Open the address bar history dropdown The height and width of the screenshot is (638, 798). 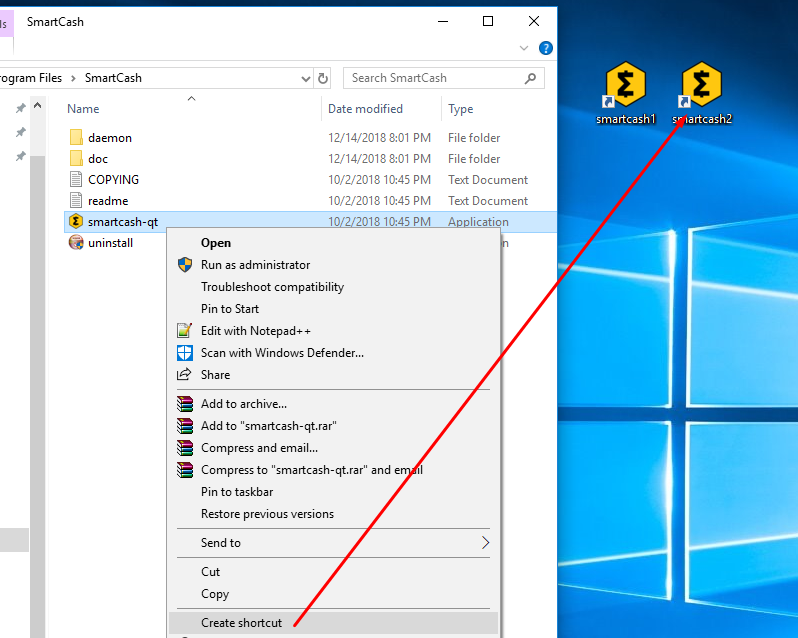(x=305, y=78)
